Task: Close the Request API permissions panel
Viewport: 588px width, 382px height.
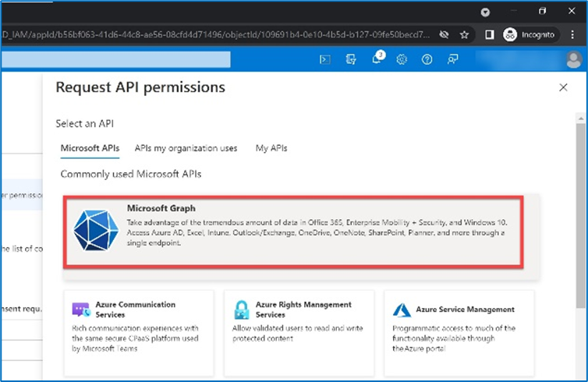Action: tap(563, 87)
